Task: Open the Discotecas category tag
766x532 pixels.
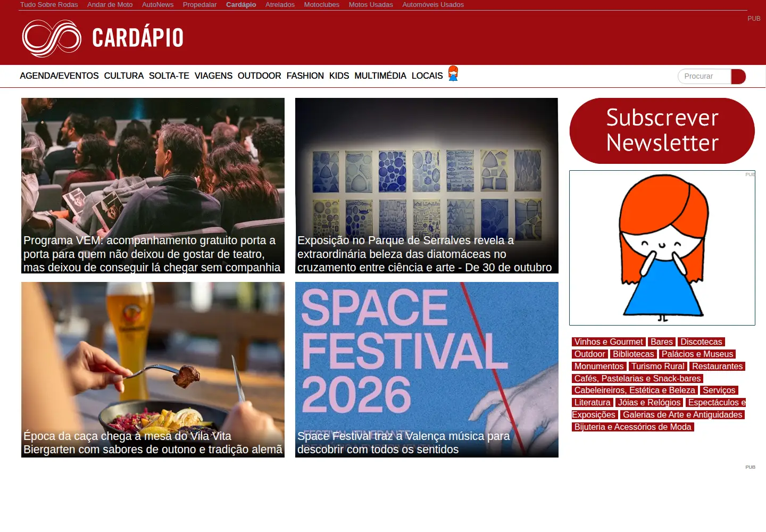Action: 701,342
